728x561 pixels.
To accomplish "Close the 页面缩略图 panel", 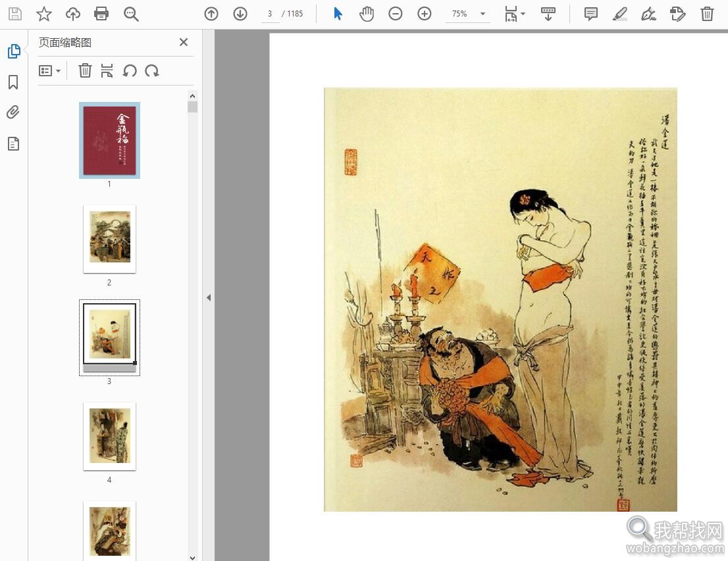I will [184, 42].
